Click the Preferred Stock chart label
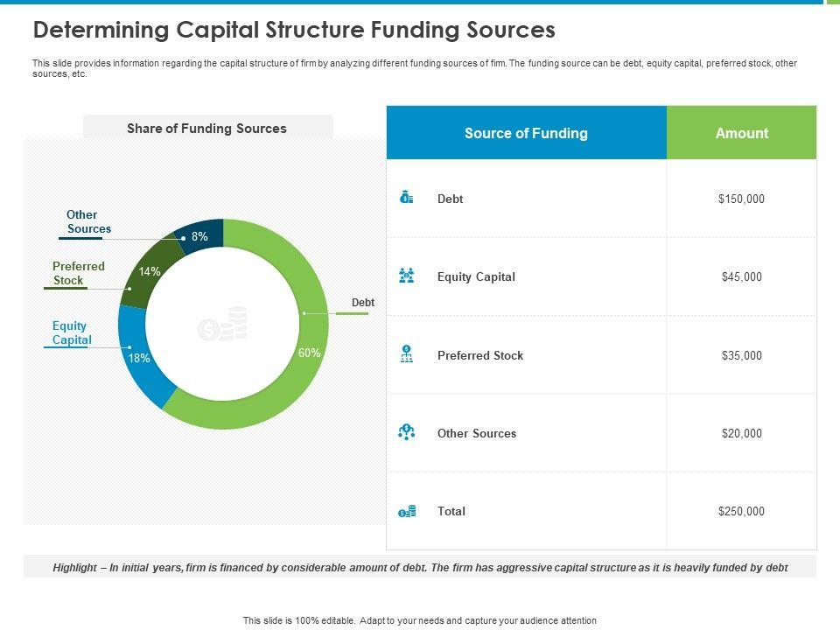This screenshot has width=840, height=630. click(78, 273)
